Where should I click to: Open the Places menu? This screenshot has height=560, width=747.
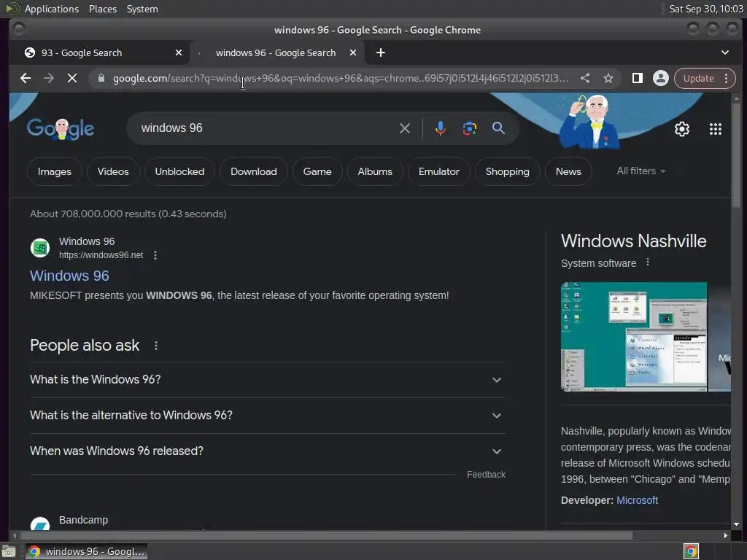click(102, 9)
